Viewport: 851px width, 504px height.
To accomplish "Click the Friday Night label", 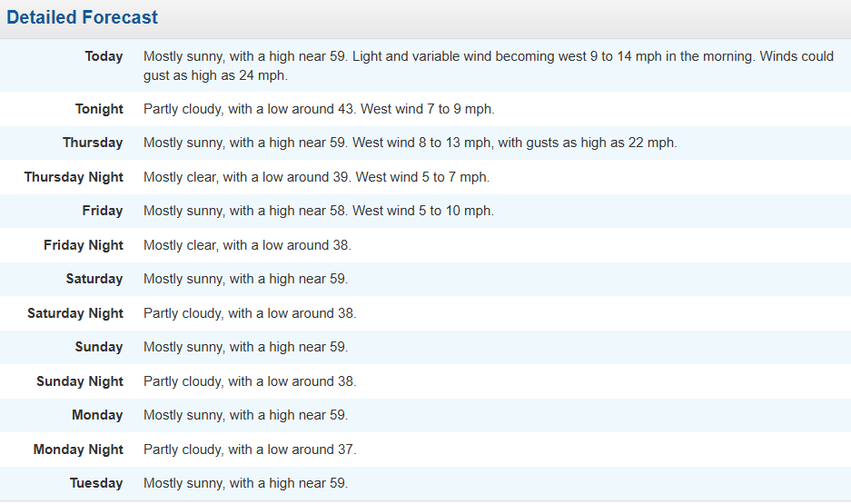I will [x=83, y=245].
